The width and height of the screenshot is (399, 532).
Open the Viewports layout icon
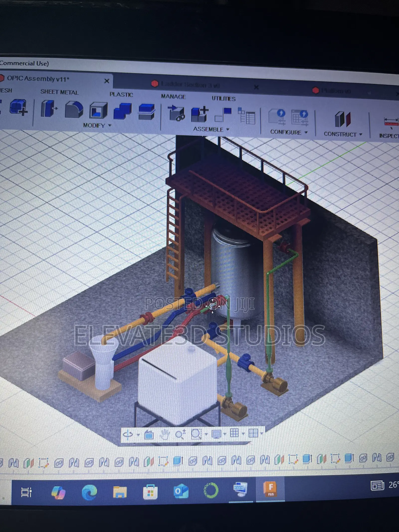(253, 433)
